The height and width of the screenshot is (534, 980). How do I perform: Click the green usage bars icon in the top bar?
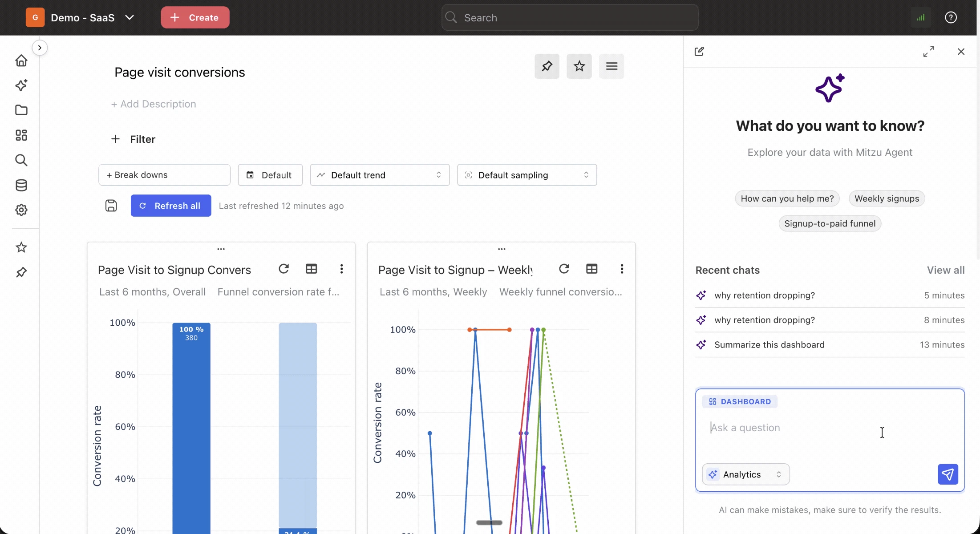pos(920,17)
